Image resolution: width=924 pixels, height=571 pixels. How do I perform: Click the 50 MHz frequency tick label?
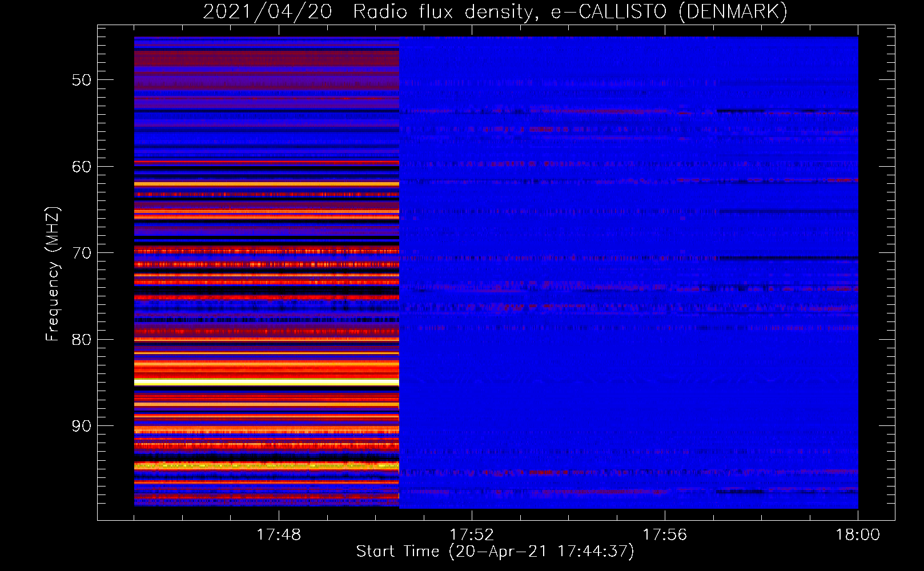82,80
